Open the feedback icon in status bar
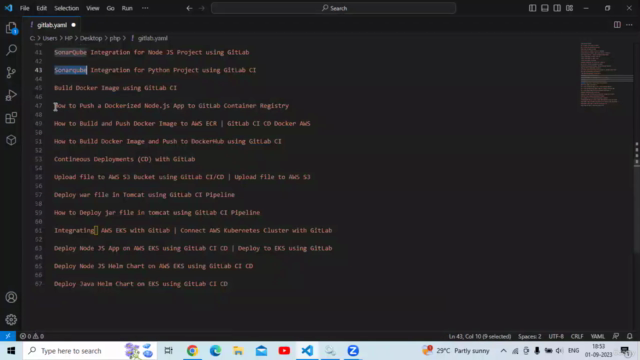The width and height of the screenshot is (640, 360). click(x=616, y=336)
